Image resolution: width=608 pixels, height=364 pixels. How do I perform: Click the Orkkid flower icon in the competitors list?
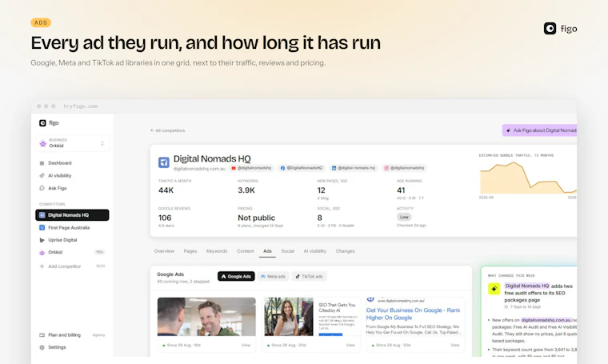[42, 252]
